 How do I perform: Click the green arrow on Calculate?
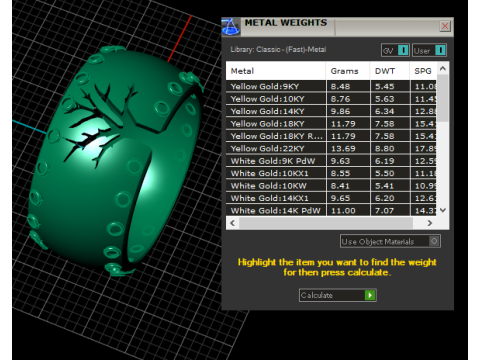(x=370, y=295)
